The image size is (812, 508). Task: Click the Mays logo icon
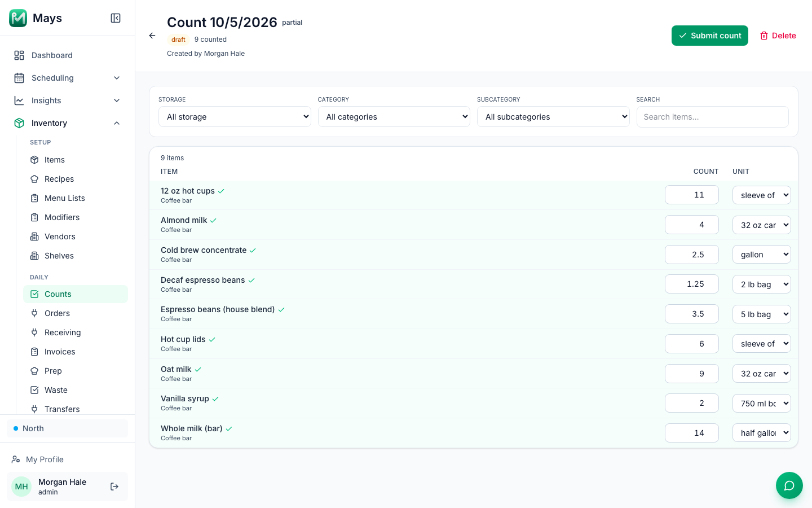(x=18, y=18)
